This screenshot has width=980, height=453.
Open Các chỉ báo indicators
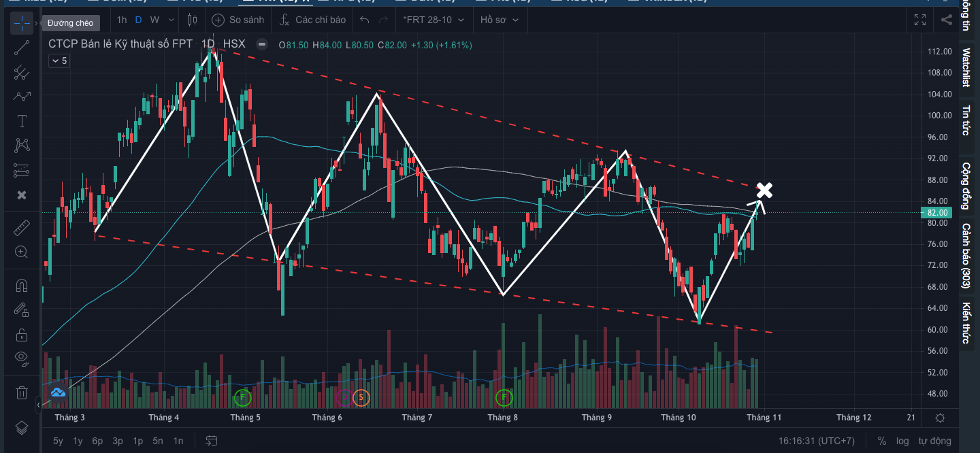pyautogui.click(x=312, y=20)
